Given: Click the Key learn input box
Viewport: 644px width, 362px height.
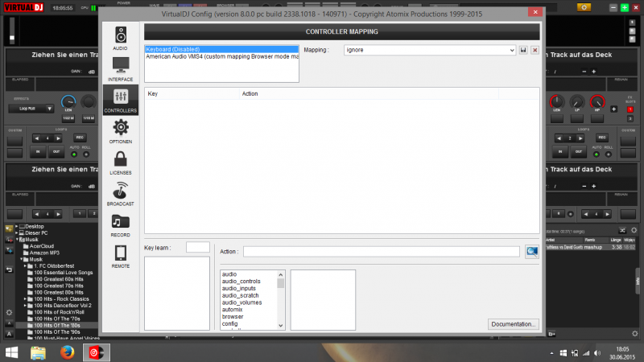Looking at the screenshot, I should point(197,247).
